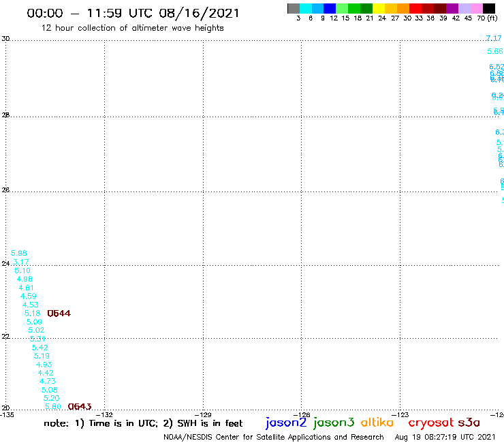Click the longitude axis label -126
Screen dimensions: 504x443
pyautogui.click(x=302, y=415)
